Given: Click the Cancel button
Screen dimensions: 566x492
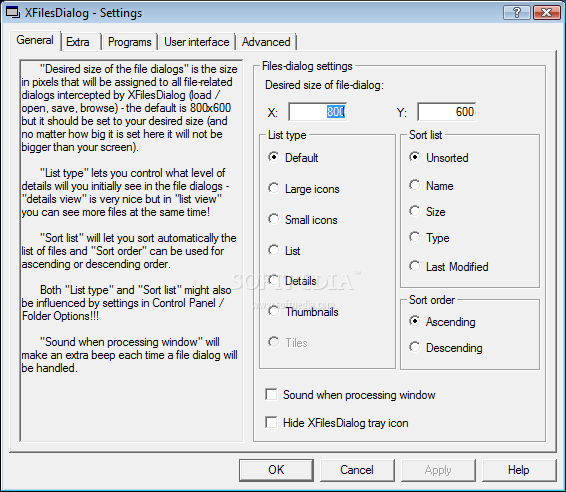Looking at the screenshot, I should [x=357, y=470].
